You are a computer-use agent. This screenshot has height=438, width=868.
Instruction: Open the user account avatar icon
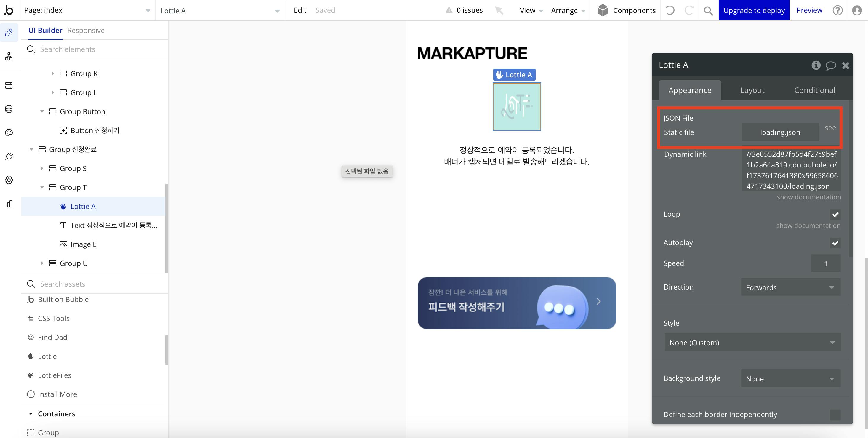tap(857, 10)
